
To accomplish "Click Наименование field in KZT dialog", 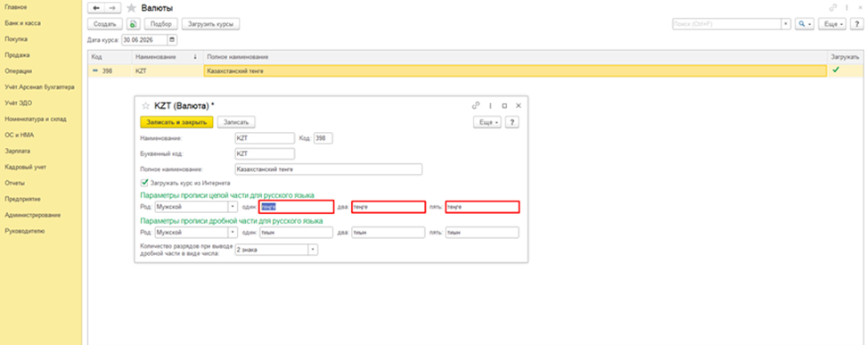I will (265, 138).
